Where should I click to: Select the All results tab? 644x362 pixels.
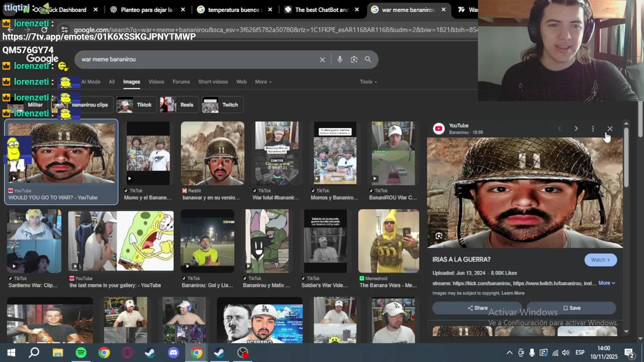coord(112,82)
